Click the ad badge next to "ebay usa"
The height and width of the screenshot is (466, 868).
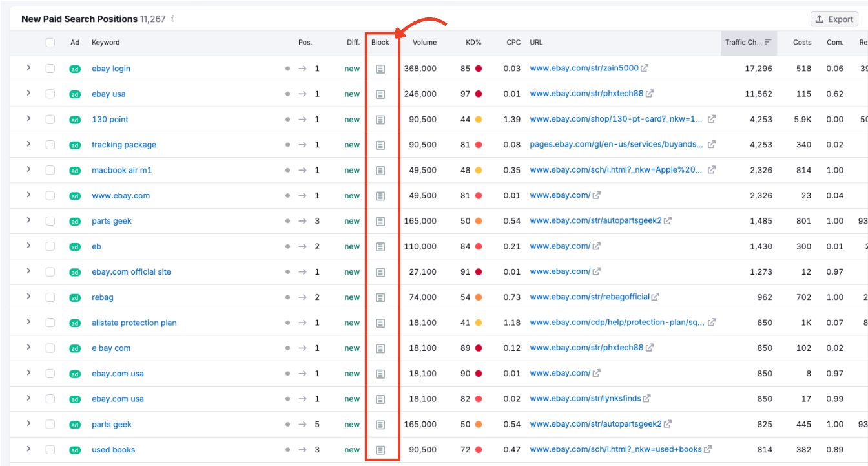75,94
